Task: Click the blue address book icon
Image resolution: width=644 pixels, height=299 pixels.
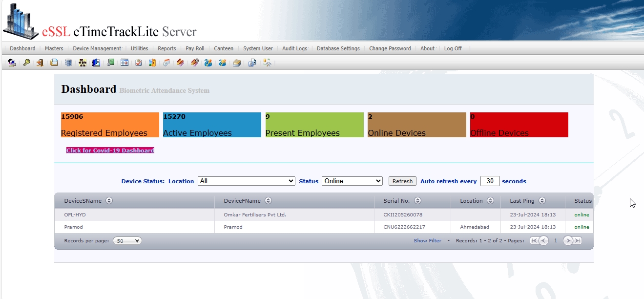Action: coord(96,63)
